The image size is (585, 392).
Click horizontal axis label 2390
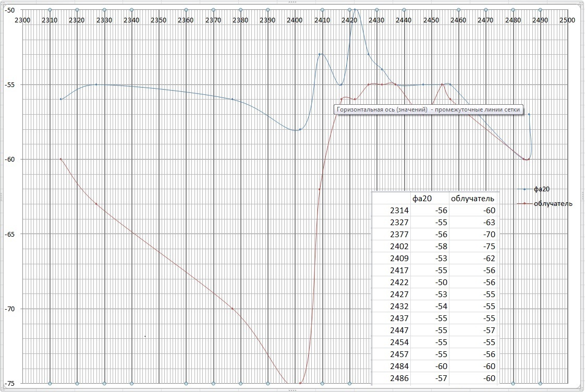point(267,20)
